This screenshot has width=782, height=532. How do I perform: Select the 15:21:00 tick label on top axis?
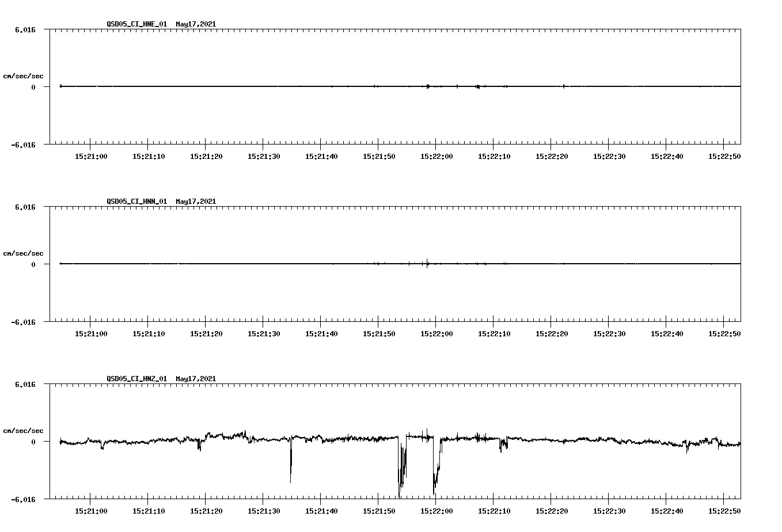click(91, 155)
